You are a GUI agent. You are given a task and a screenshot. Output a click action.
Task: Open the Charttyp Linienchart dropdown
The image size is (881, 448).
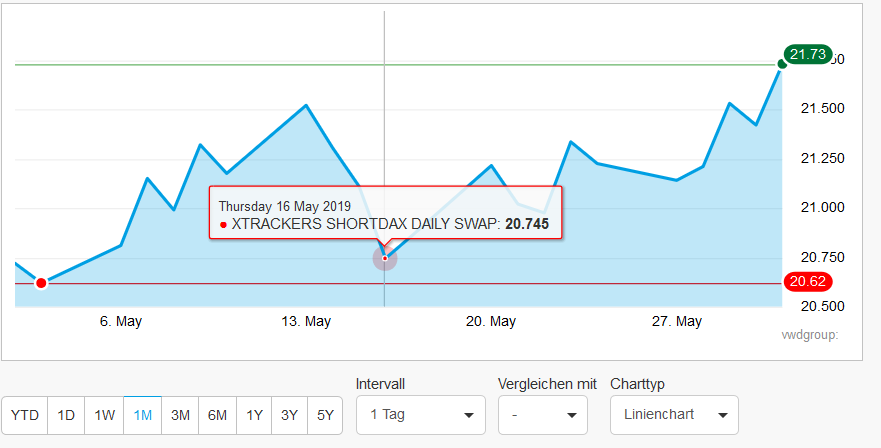[x=673, y=415]
